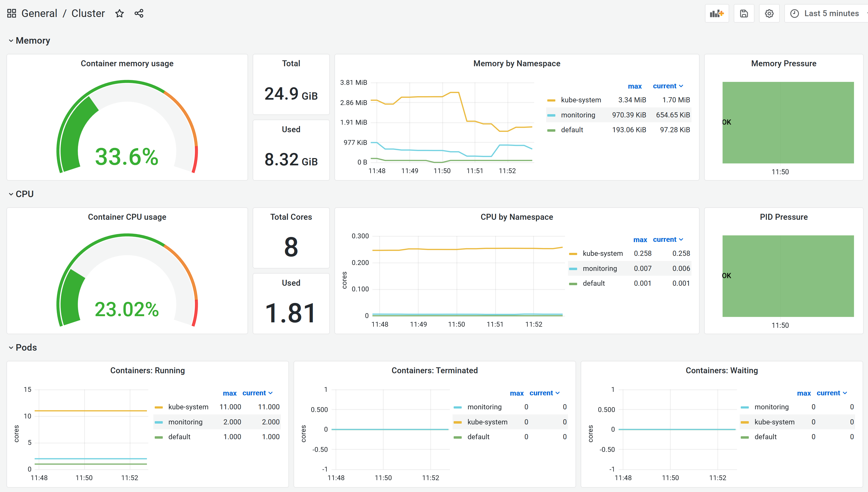Screen dimensions: 868x492
Task: Click the Cluster dashboard title
Action: click(x=88, y=13)
